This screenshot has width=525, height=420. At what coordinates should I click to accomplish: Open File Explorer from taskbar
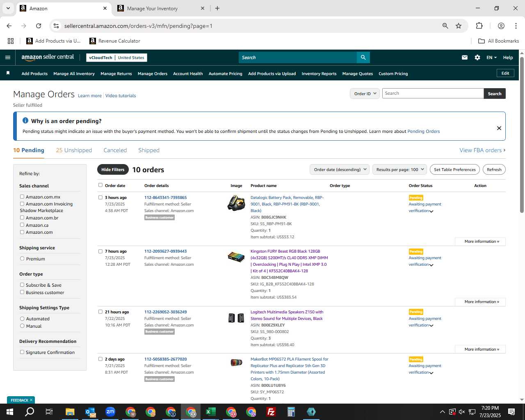[x=70, y=412]
